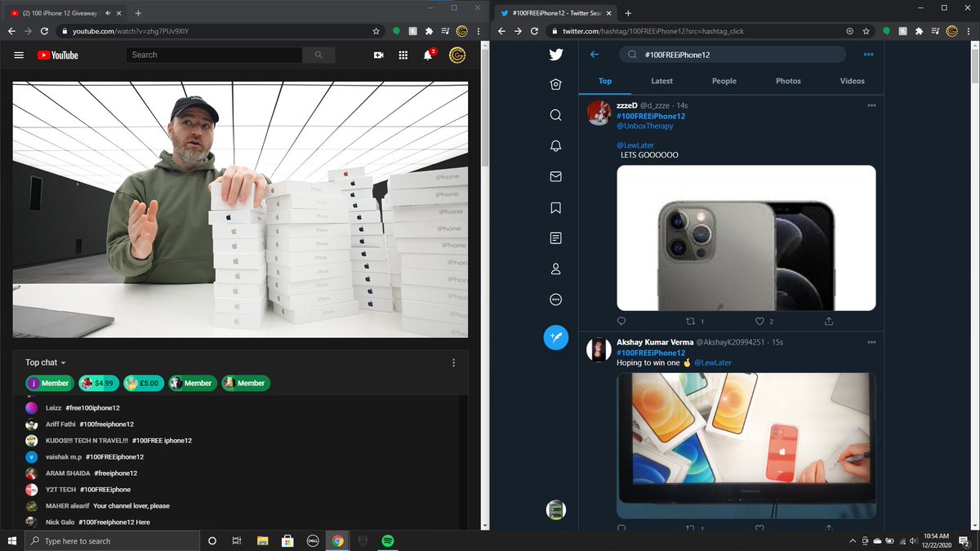Click Twitter account avatar at sidebar bottom
The image size is (980, 551).
555,510
